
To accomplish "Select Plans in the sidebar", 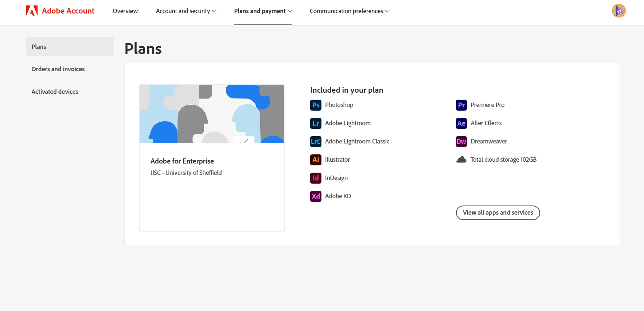I will click(70, 47).
